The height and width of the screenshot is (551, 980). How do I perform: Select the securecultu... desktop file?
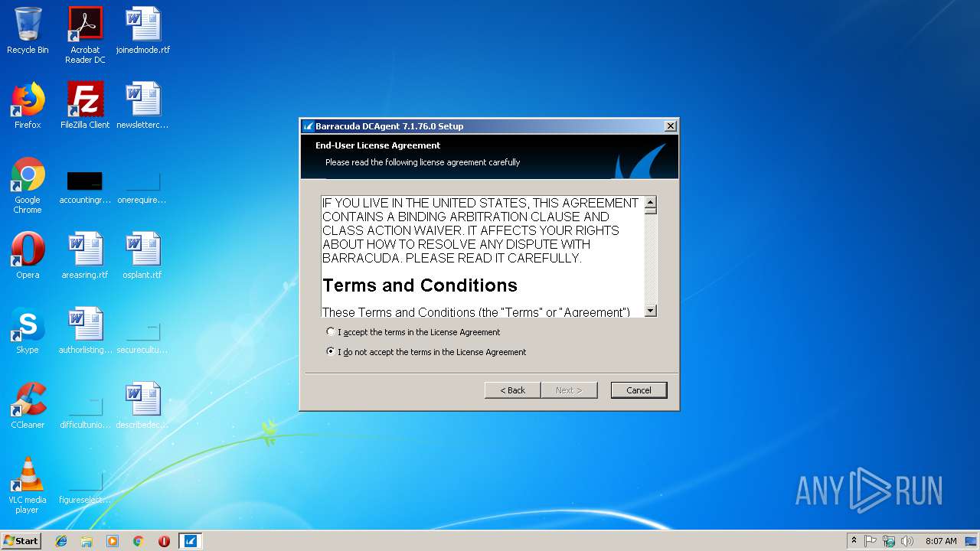142,337
